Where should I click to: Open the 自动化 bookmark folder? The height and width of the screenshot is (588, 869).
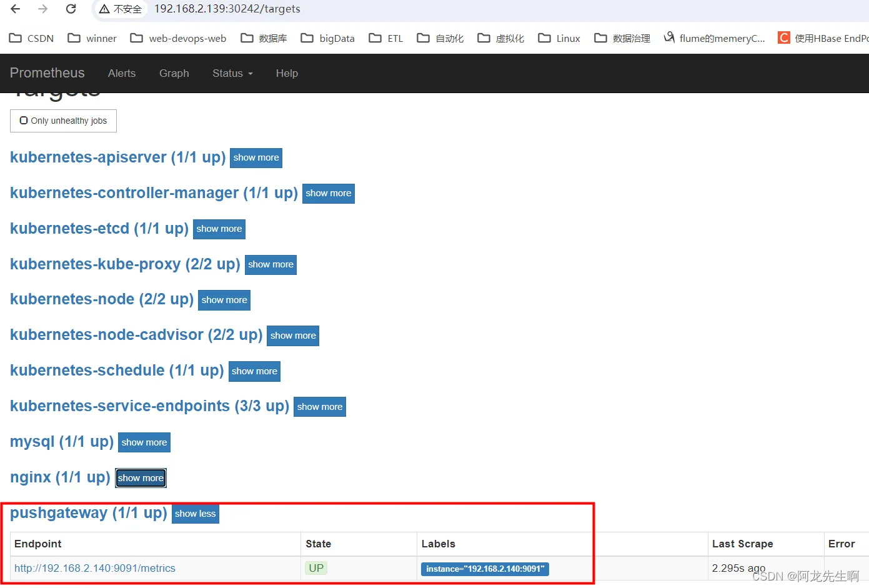click(440, 38)
